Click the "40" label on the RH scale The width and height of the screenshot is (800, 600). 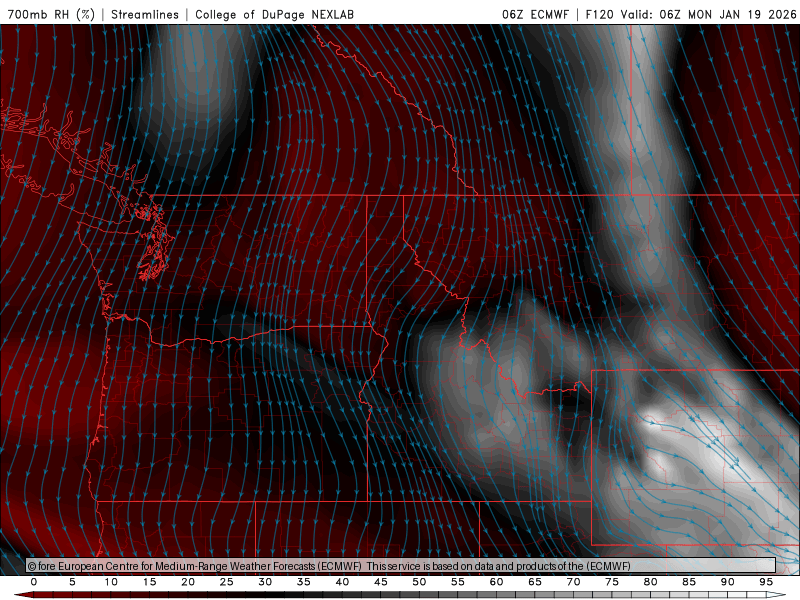[x=342, y=582]
